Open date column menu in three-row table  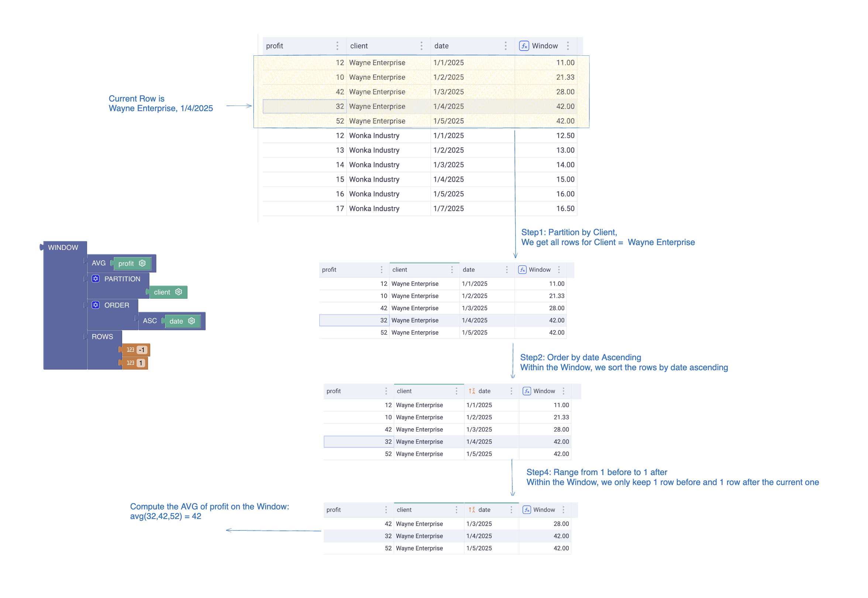coord(511,509)
